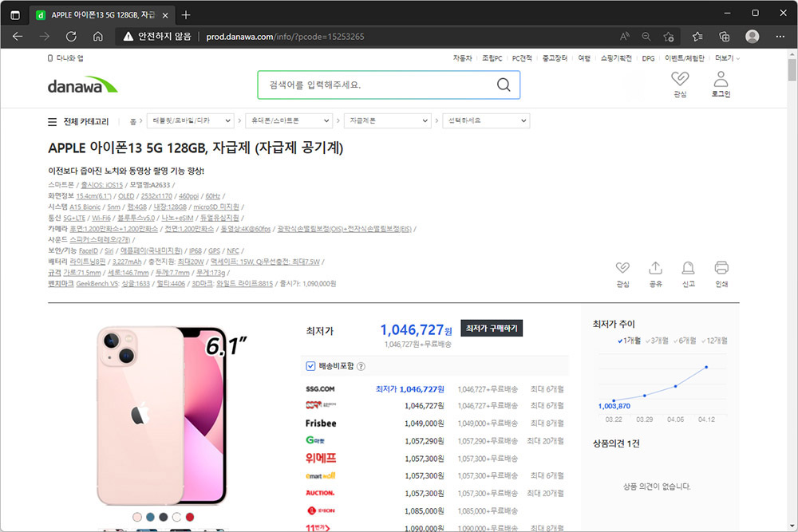Click the iPhone 13 product image

click(162, 416)
